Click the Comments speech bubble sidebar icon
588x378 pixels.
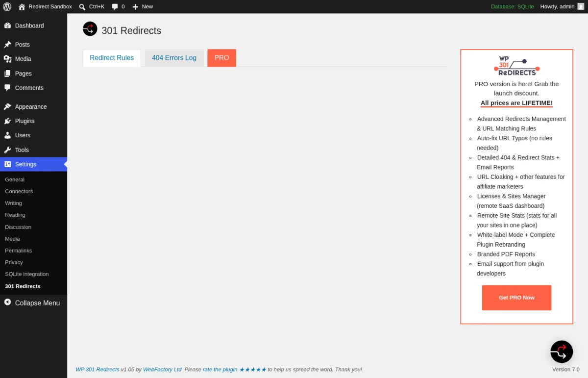pos(7,88)
